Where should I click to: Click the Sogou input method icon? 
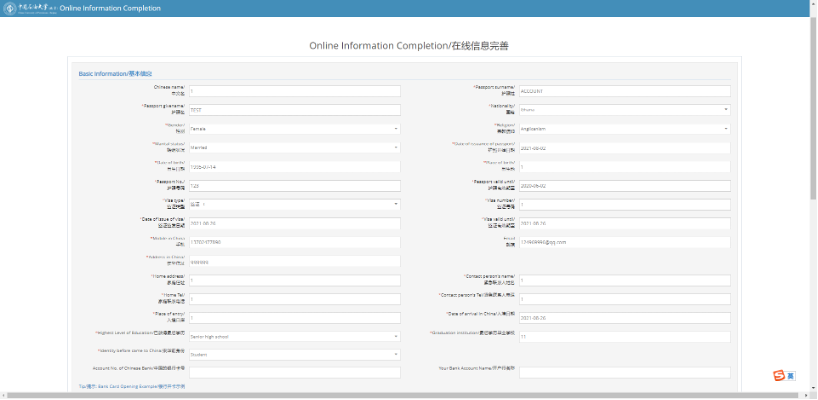coord(779,376)
